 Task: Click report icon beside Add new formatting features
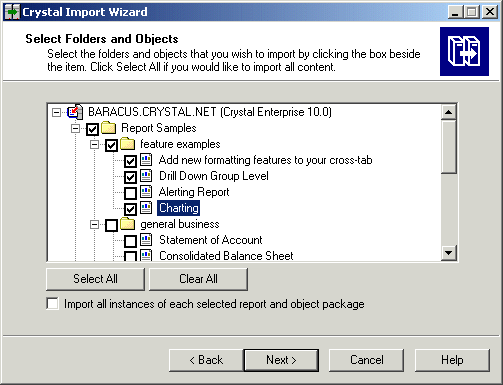tap(146, 160)
